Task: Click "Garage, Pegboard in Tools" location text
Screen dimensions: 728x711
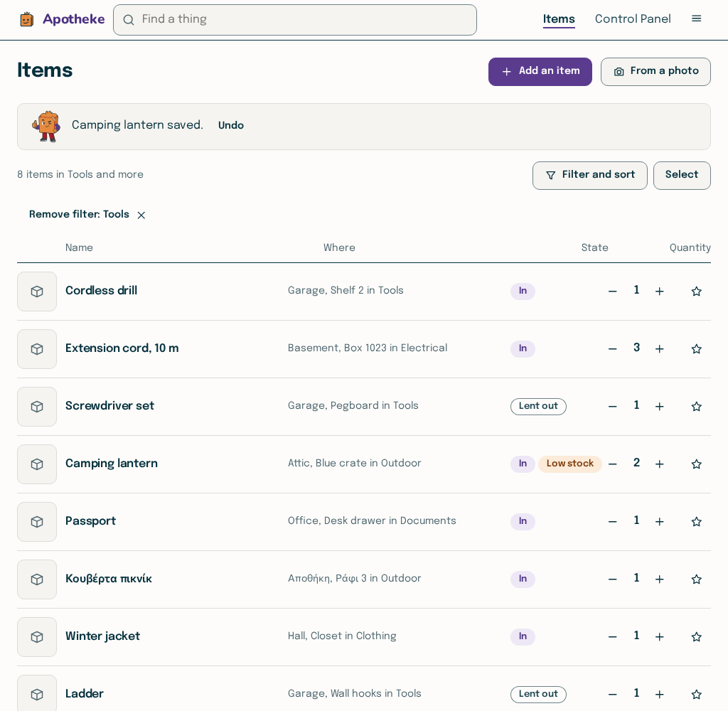Action: (x=353, y=405)
